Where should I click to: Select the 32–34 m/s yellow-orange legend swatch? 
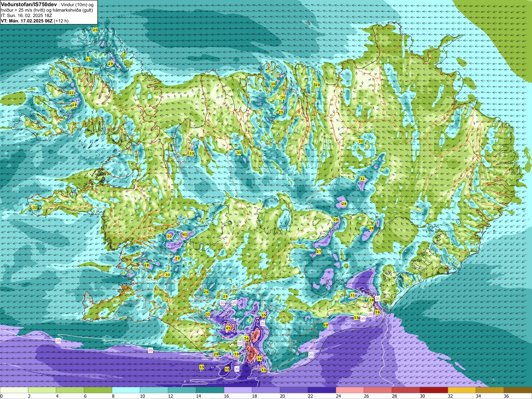[462, 390]
